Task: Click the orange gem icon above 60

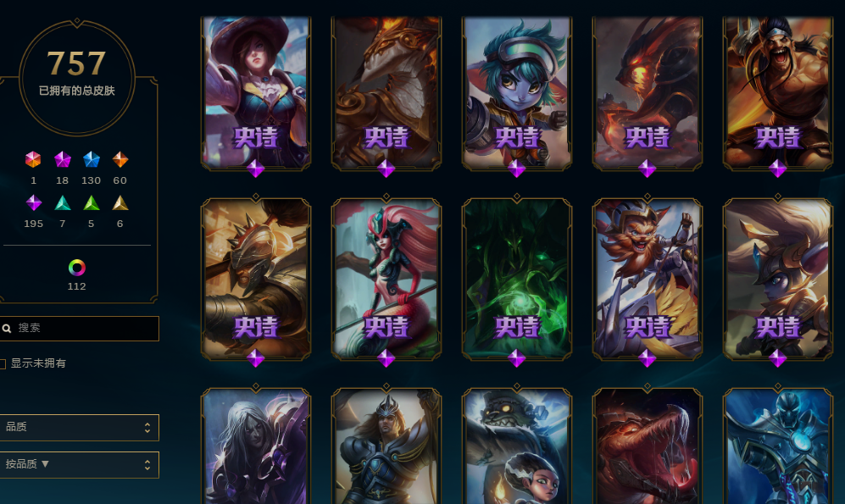Action: click(x=120, y=159)
